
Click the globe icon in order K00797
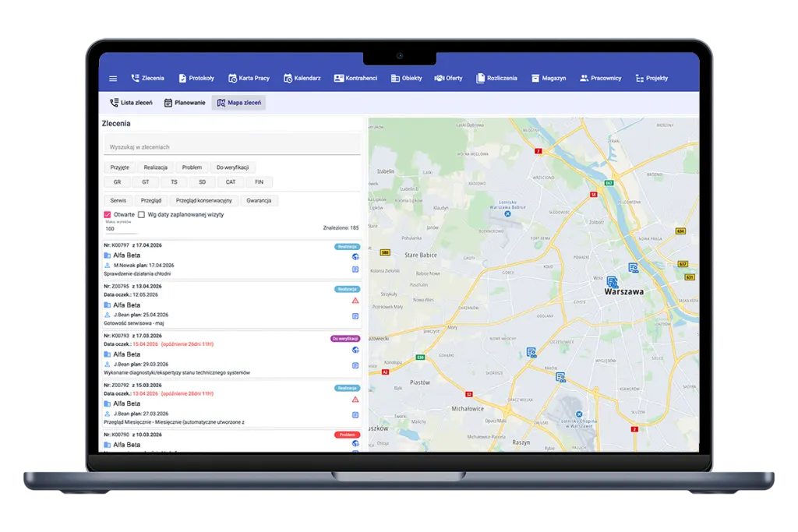click(x=355, y=257)
